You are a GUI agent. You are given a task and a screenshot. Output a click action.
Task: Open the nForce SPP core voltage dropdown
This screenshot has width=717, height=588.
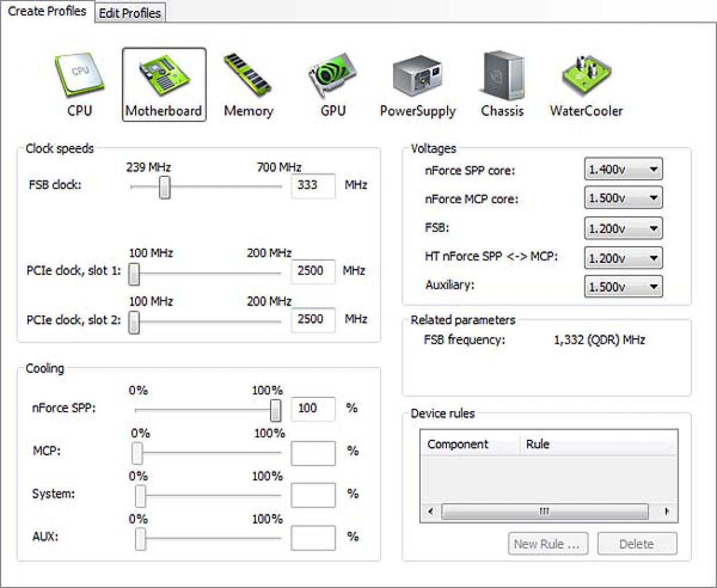[x=623, y=169]
